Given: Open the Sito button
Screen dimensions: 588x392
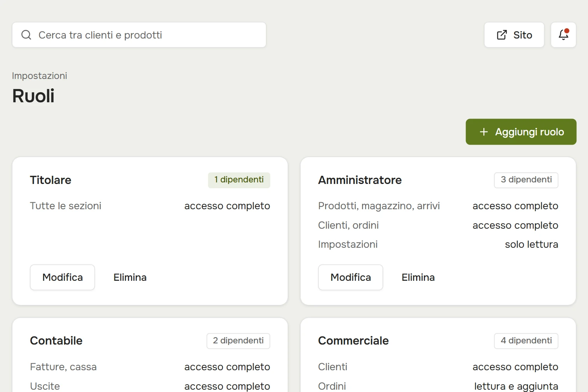Looking at the screenshot, I should (514, 35).
